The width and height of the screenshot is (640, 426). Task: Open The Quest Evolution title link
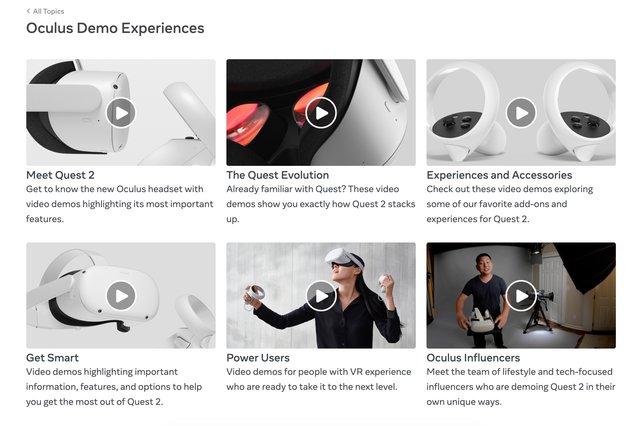tap(278, 175)
